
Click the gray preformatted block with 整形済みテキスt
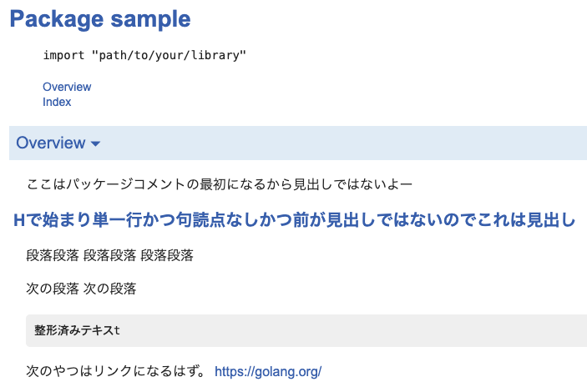(306, 330)
